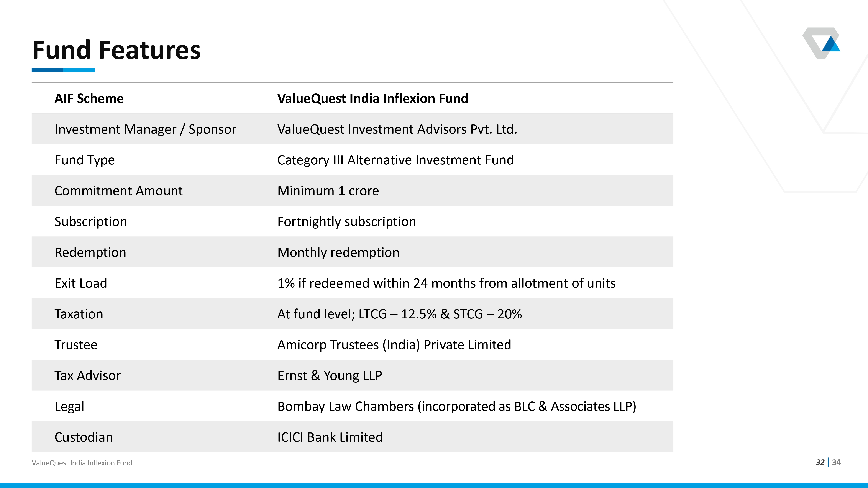Click the Fortnightly subscription value
The width and height of the screenshot is (868, 488).
click(x=347, y=222)
